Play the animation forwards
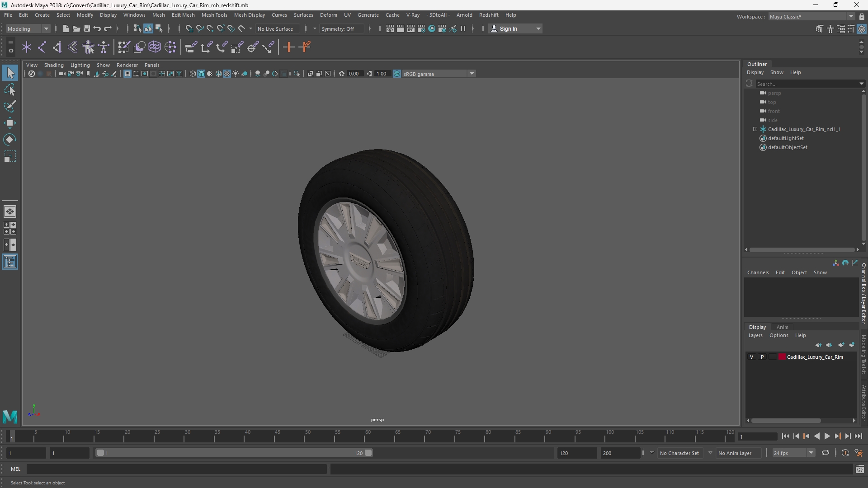 pos(827,436)
